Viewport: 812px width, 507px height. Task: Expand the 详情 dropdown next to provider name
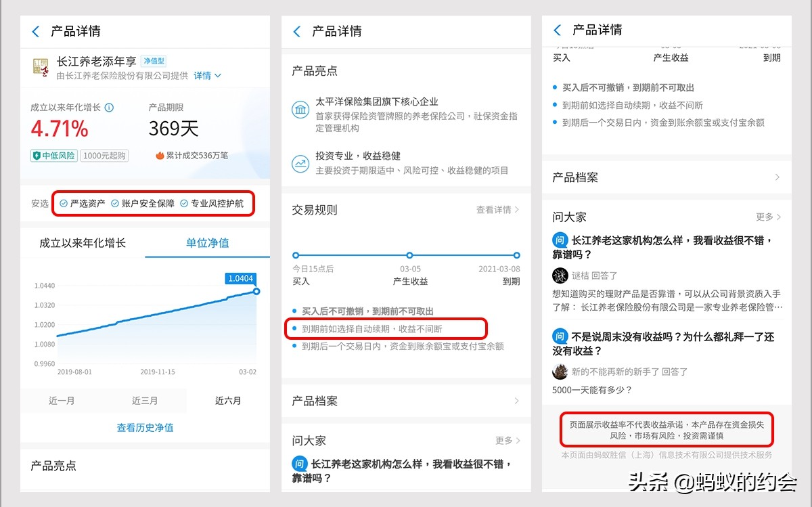[204, 75]
